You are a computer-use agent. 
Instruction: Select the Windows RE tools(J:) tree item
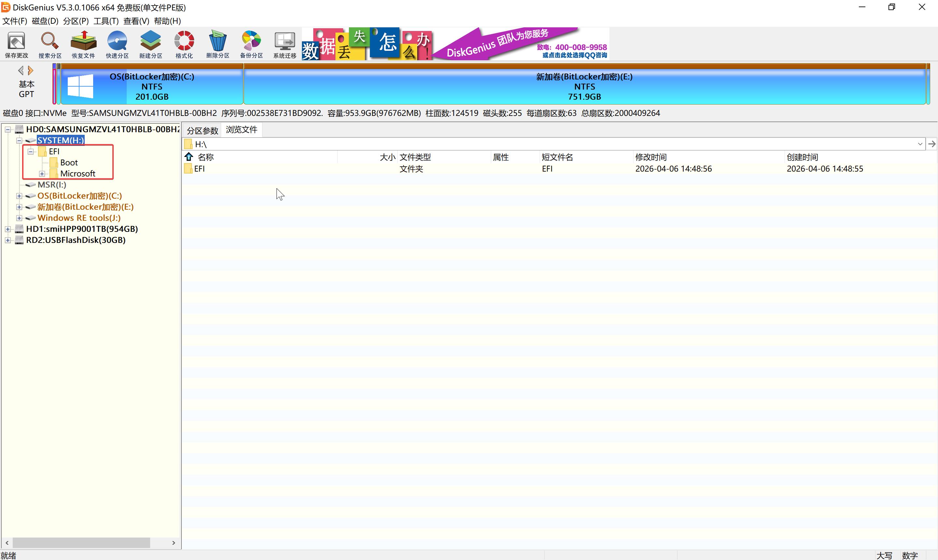pos(79,218)
